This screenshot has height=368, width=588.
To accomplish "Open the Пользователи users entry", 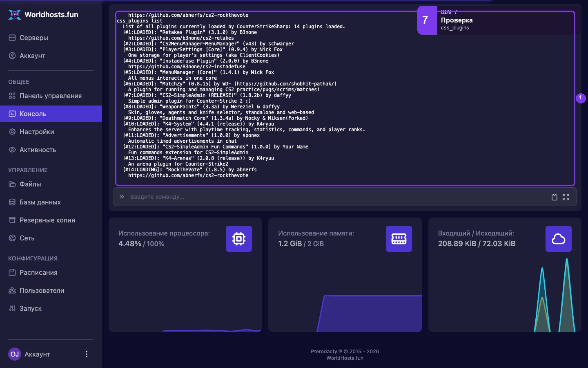I will pos(51,290).
